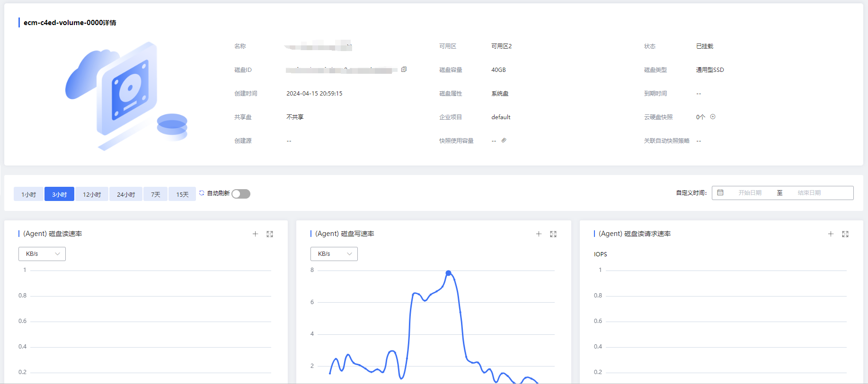Select the 12小时 time range tab
868x384 pixels.
(x=92, y=194)
